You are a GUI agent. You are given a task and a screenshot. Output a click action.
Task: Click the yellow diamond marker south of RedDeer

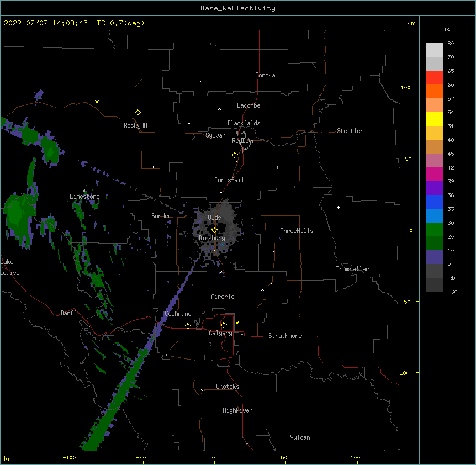click(x=235, y=155)
